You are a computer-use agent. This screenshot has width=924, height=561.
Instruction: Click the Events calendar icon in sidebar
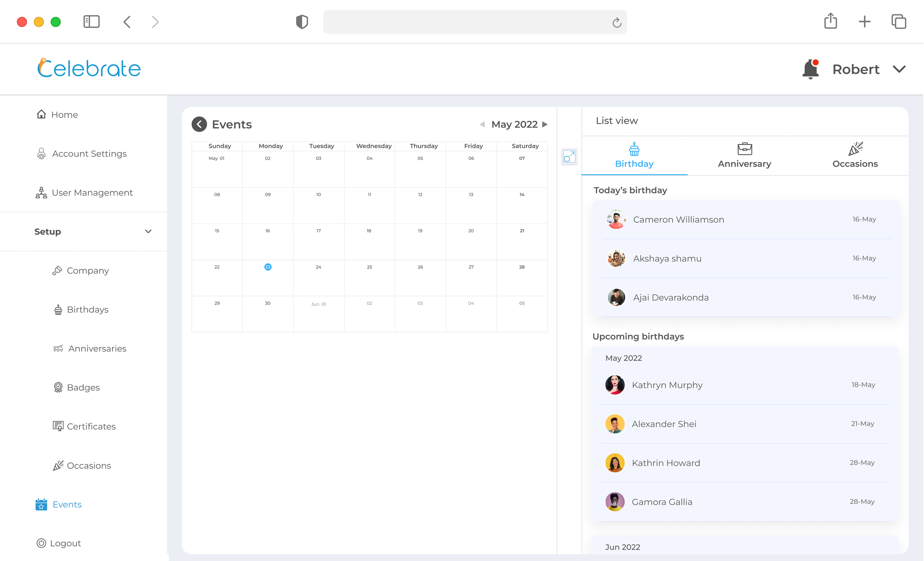(41, 504)
